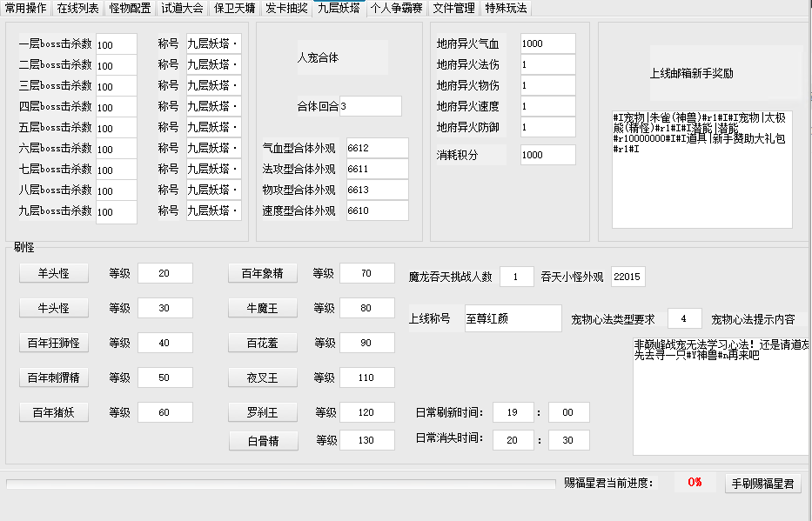
Task: Edit 百年刺猬精 等级 field
Action: (x=165, y=377)
